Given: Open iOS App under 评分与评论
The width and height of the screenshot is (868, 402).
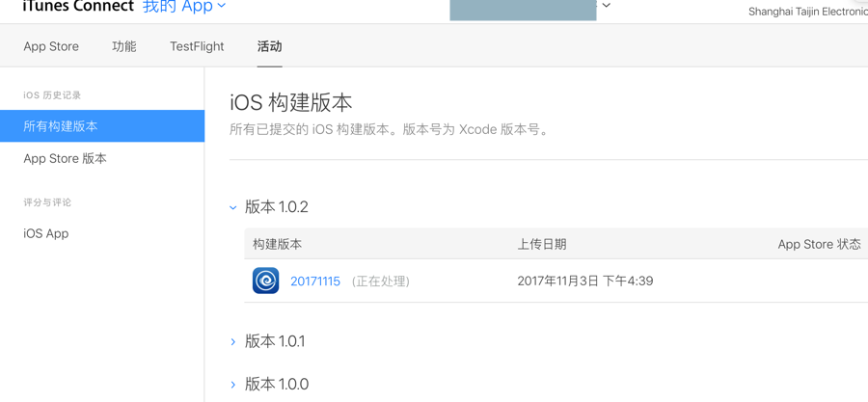Looking at the screenshot, I should (46, 233).
